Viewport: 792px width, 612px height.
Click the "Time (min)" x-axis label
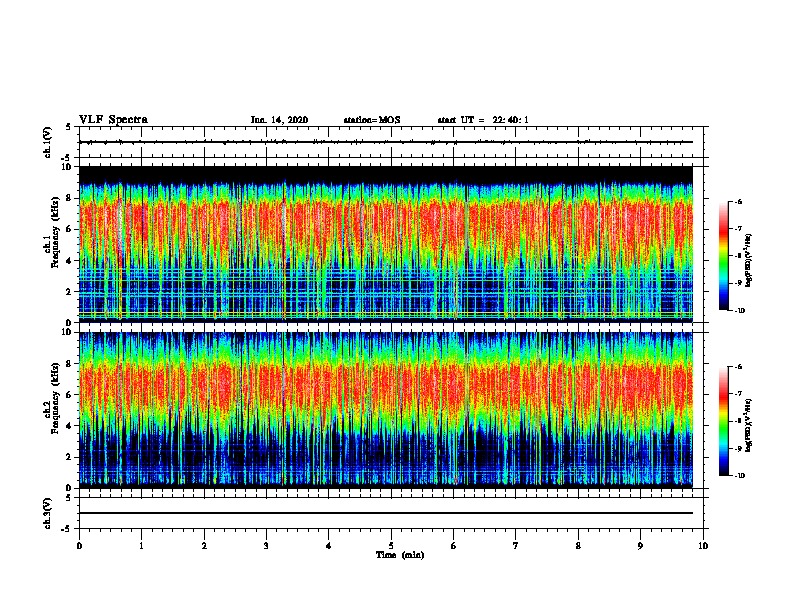[400, 555]
